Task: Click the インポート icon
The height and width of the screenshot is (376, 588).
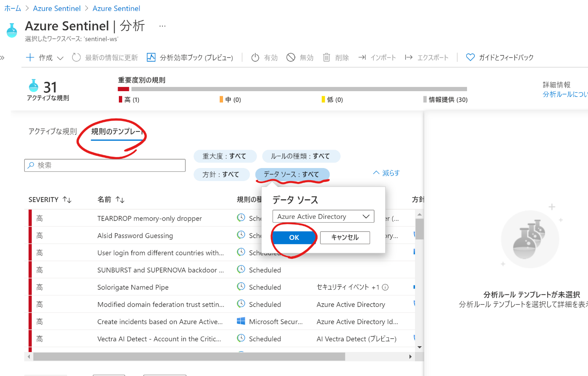Action: (362, 58)
